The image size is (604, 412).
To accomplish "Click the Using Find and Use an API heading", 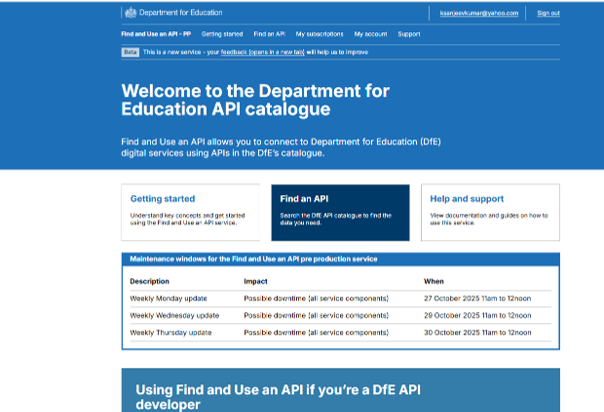I will (278, 397).
